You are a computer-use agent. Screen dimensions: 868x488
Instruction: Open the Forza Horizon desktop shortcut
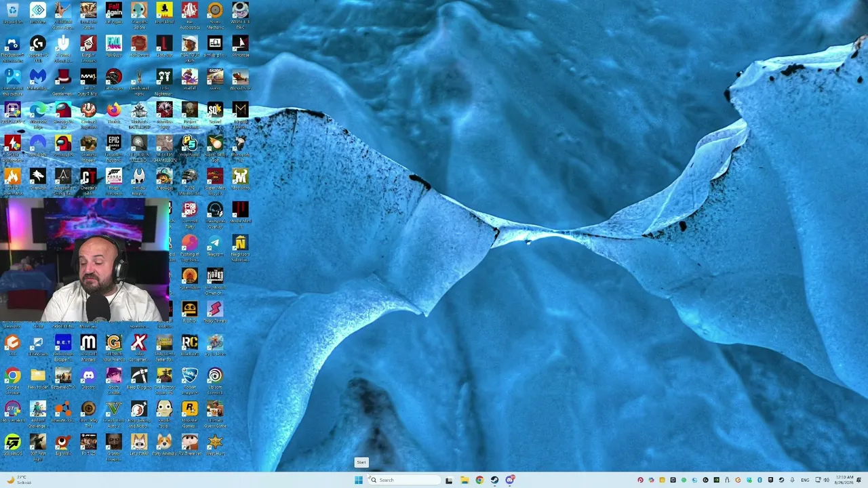(x=114, y=181)
